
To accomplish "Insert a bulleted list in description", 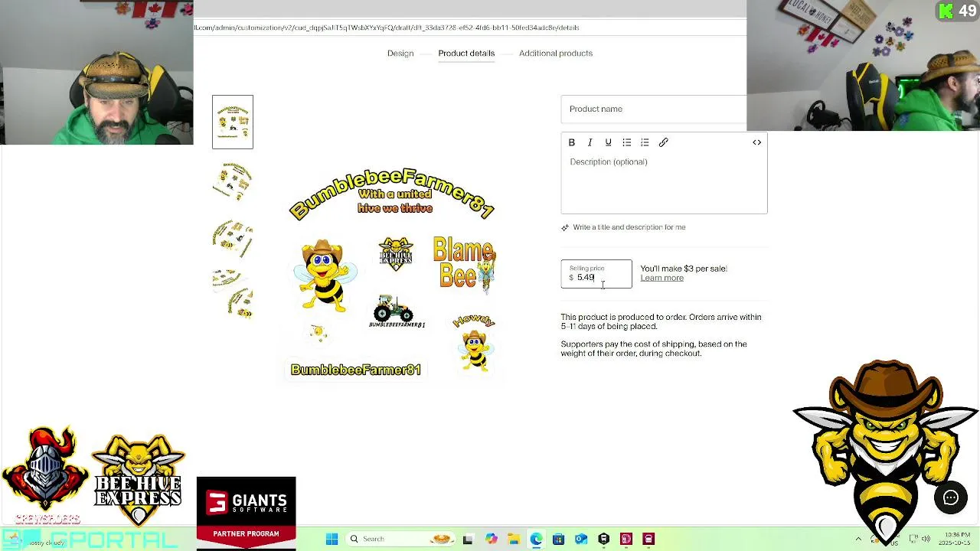I will click(626, 142).
